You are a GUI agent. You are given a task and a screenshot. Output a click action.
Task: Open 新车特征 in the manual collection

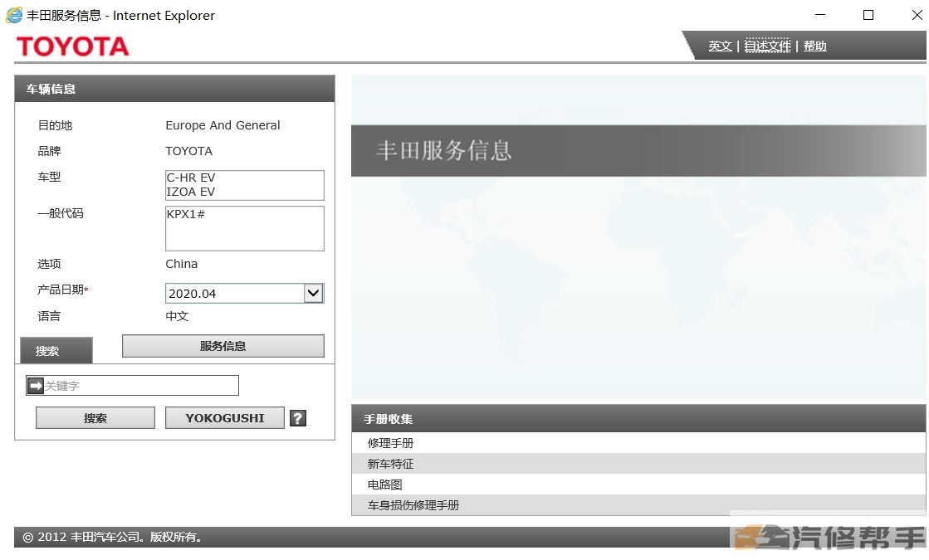[638, 464]
